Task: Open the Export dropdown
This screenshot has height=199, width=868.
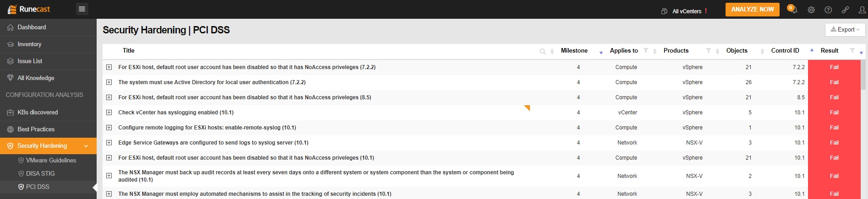Action: [845, 29]
